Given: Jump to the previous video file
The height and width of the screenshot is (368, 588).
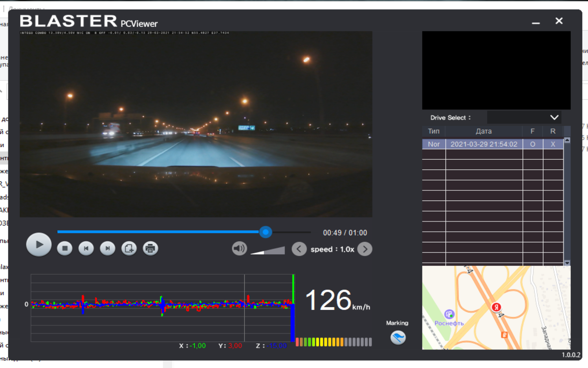Looking at the screenshot, I should click(86, 248).
